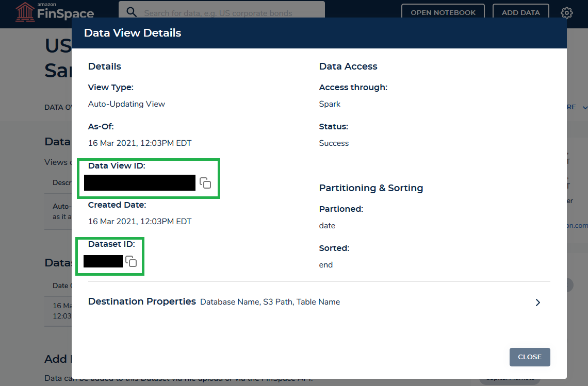Open the settings gear in the top bar
Image resolution: width=588 pixels, height=386 pixels.
click(x=566, y=13)
